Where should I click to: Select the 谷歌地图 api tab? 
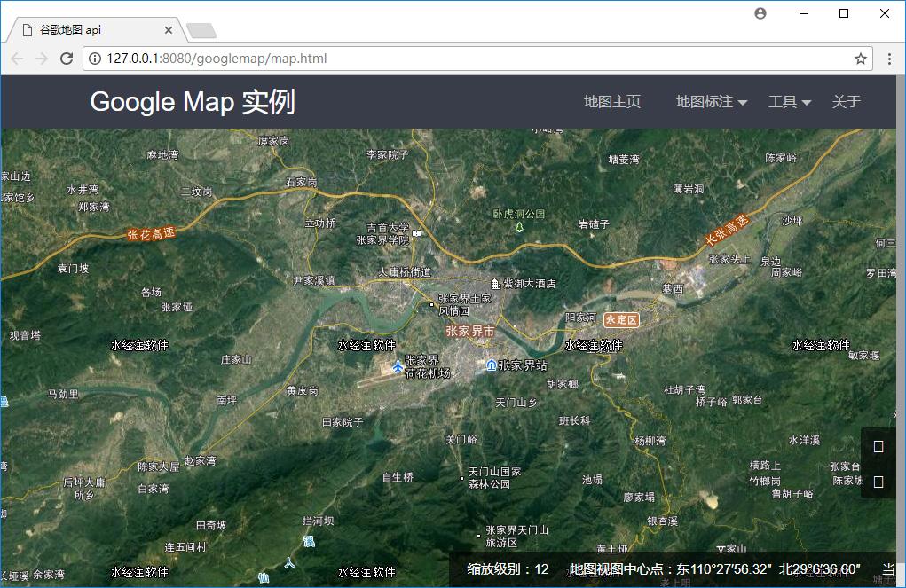(x=95, y=30)
